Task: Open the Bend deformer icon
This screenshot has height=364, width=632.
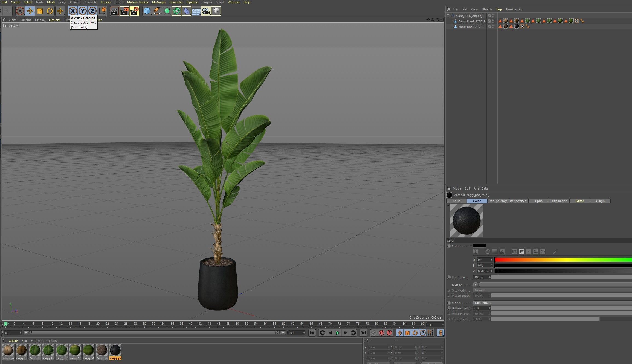Action: pyautogui.click(x=186, y=11)
